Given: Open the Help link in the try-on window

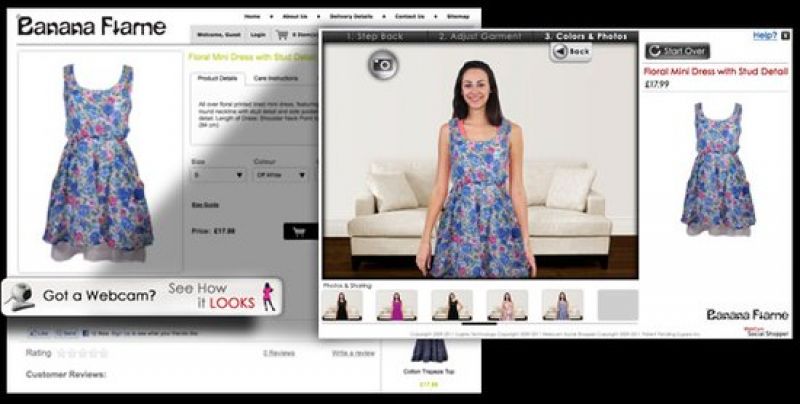Looking at the screenshot, I should [764, 35].
